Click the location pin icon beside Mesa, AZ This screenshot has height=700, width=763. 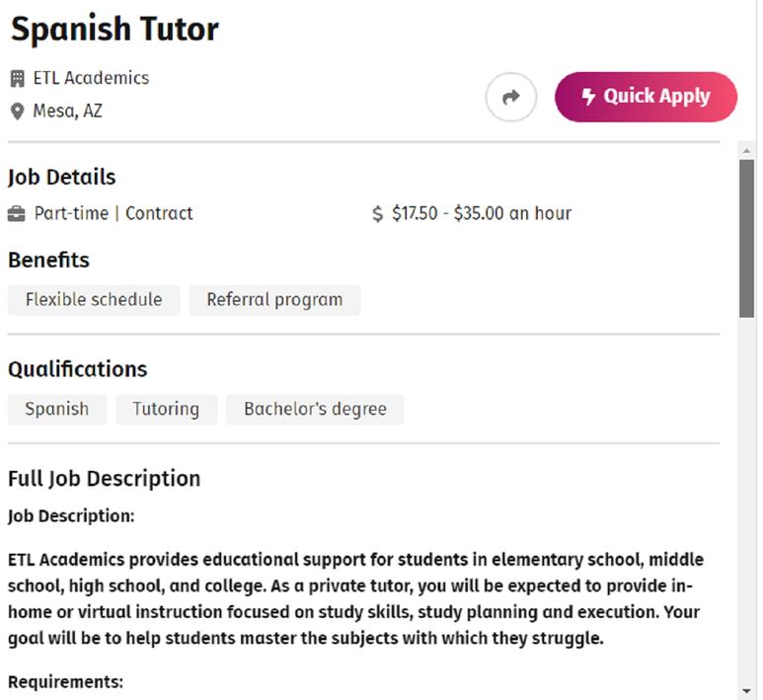17,112
